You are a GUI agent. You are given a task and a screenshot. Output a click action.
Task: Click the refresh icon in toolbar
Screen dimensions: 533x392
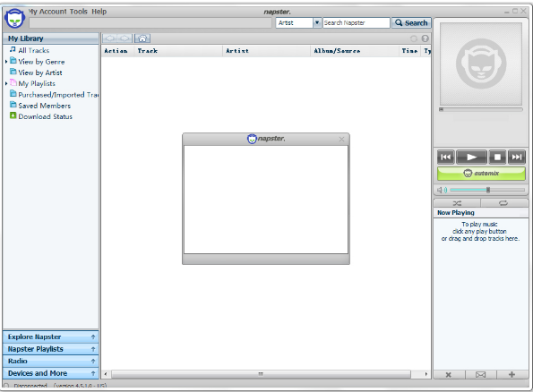tap(413, 38)
